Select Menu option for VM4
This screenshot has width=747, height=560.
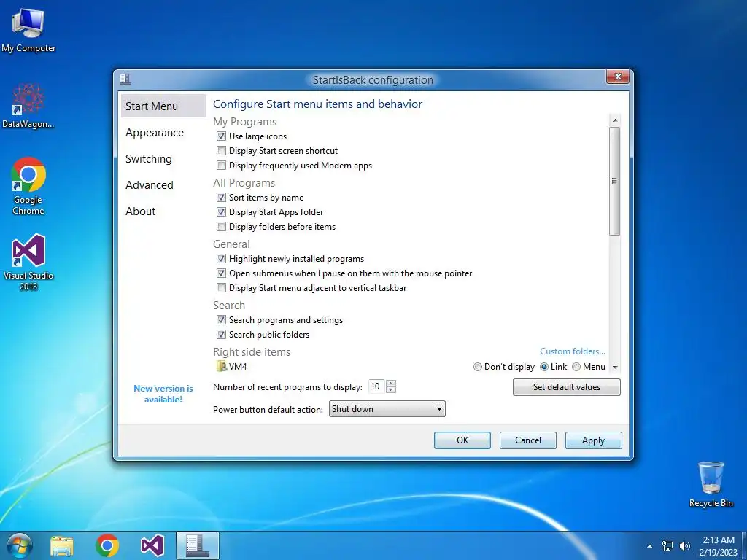(576, 367)
